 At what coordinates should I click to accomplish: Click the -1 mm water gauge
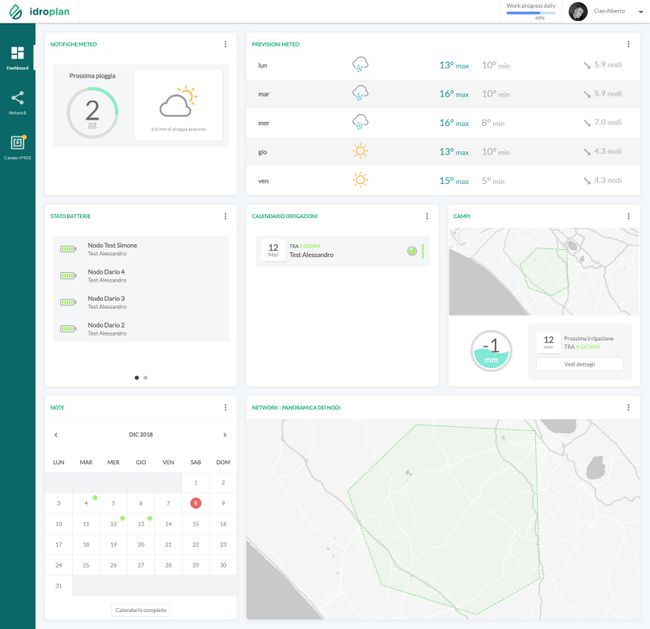(x=491, y=350)
